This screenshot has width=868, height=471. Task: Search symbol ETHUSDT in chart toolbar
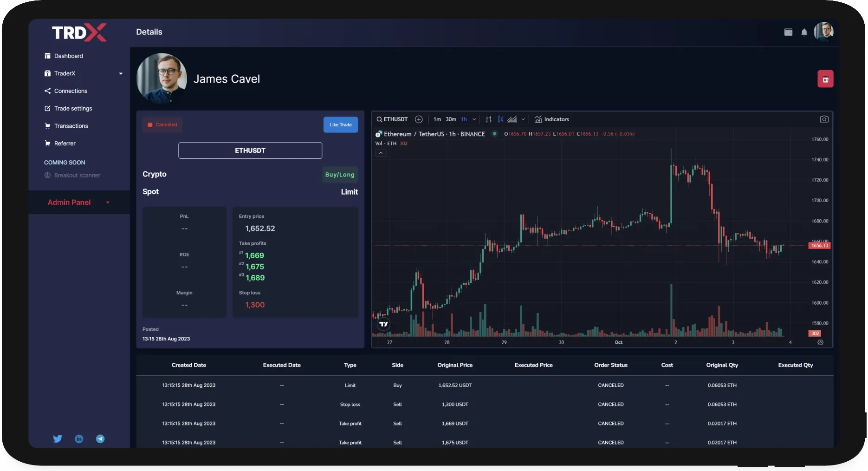[x=392, y=119]
